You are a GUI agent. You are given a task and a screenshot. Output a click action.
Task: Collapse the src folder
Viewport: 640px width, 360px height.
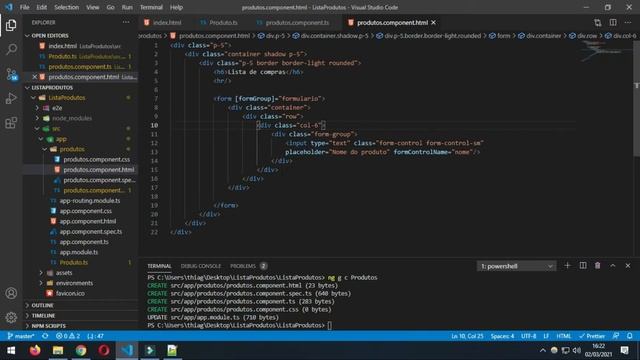(37, 129)
